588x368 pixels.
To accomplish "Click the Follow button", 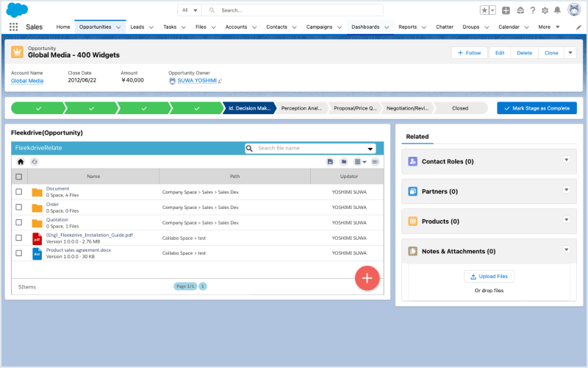I will click(469, 53).
